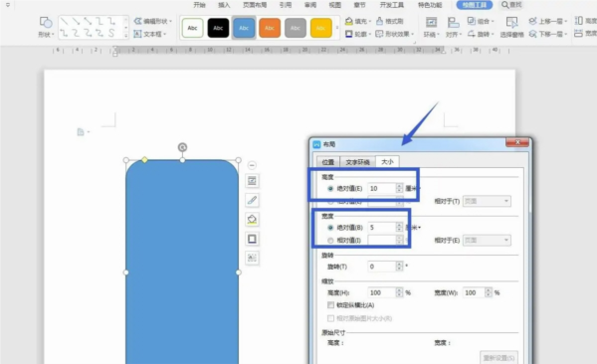Click the fill bucket icon beside the shape
The image size is (597, 364).
(x=252, y=220)
